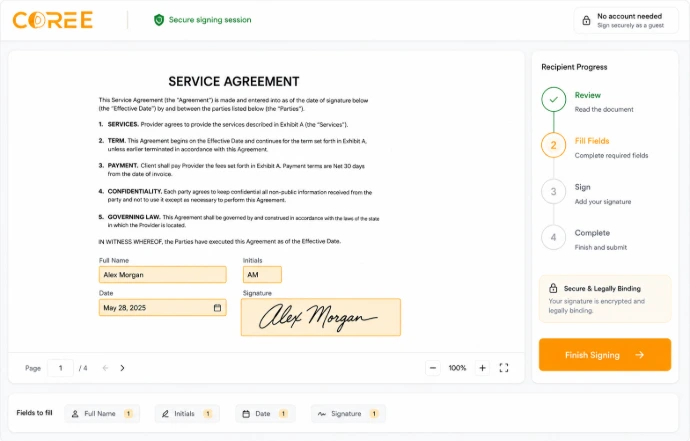The height and width of the screenshot is (441, 690).
Task: Click the count badge on Full Name chip
Action: [x=128, y=414]
